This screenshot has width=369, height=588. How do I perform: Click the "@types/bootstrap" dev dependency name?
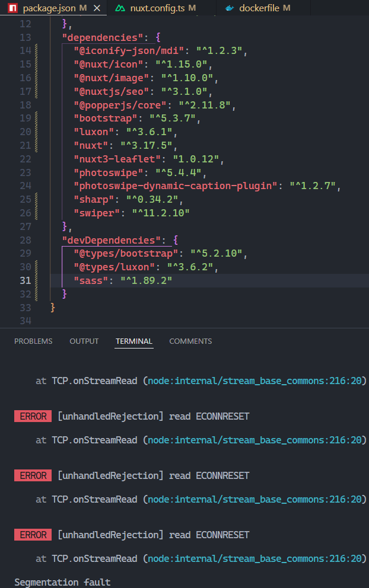point(126,254)
